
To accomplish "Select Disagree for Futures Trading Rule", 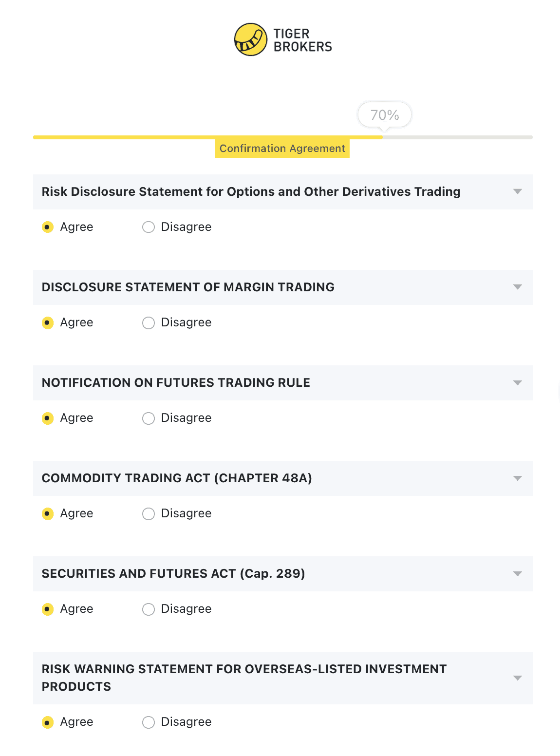I will (149, 418).
